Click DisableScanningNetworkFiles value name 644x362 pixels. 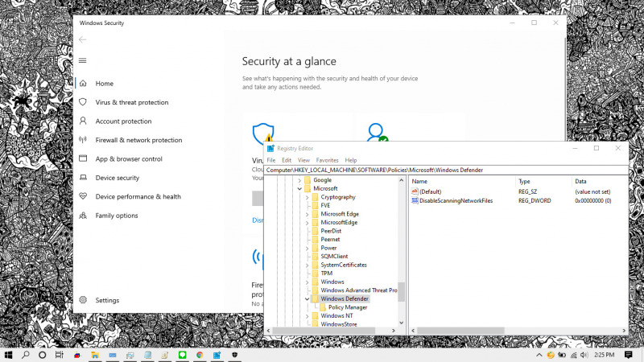point(456,200)
